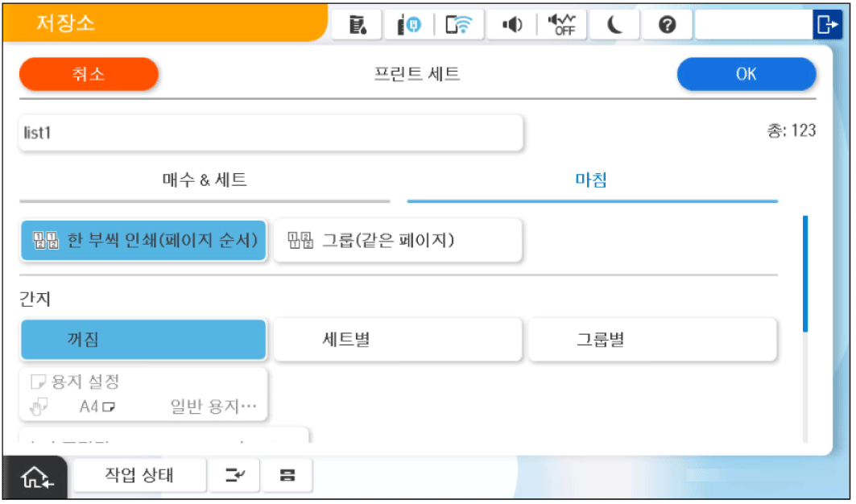Open the help question mark icon
The width and height of the screenshot is (856, 504).
click(666, 26)
